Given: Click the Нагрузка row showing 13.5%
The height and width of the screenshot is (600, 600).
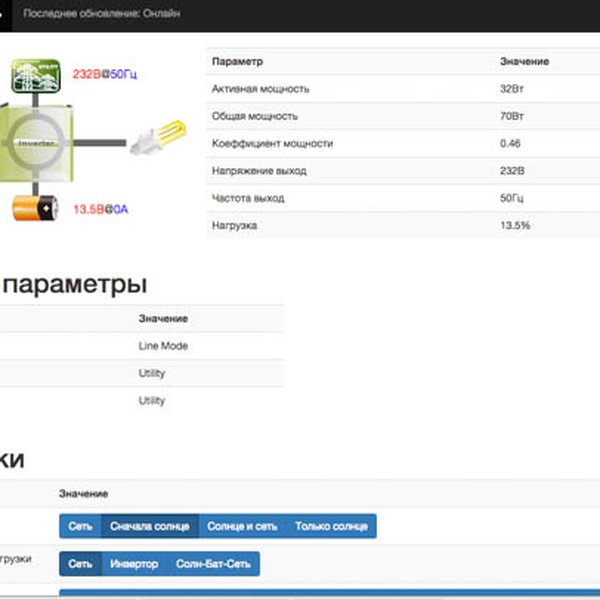Looking at the screenshot, I should pyautogui.click(x=400, y=226).
